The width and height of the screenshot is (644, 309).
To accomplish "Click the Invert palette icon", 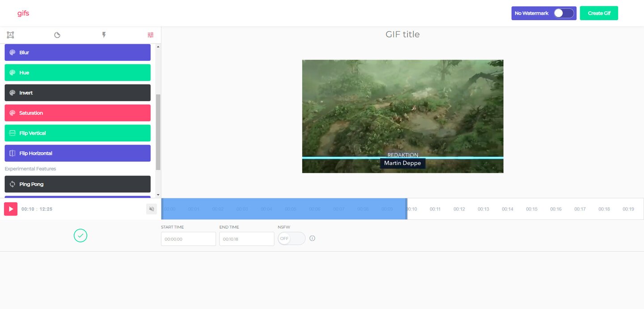I will pyautogui.click(x=13, y=93).
